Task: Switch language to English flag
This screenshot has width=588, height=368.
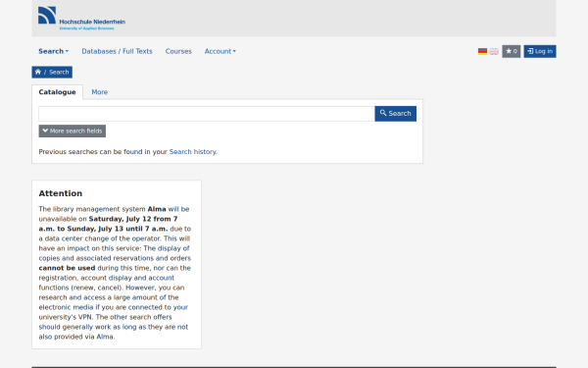Action: tap(494, 51)
